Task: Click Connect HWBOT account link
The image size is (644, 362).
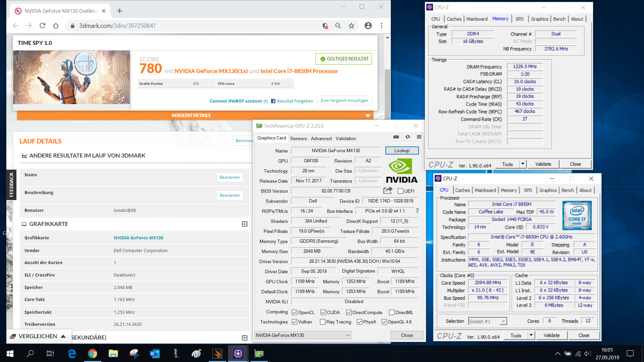Action: click(x=236, y=101)
